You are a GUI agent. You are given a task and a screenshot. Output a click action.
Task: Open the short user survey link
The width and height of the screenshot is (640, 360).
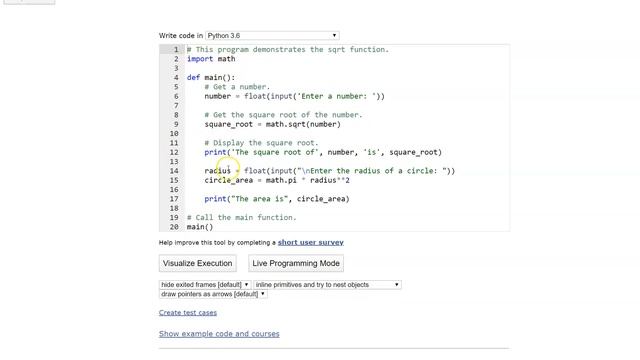[311, 242]
